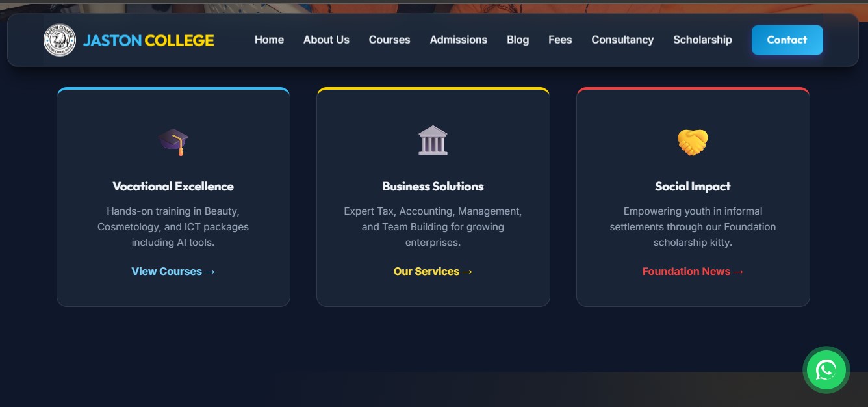Click the Jaston College circular logo emblem
This screenshot has height=407, width=868.
60,40
